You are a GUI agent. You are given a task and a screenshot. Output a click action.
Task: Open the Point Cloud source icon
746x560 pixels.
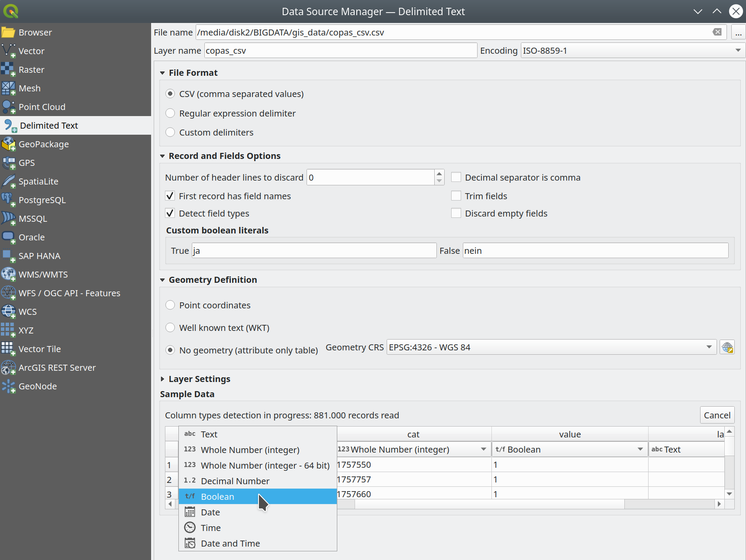coord(8,107)
